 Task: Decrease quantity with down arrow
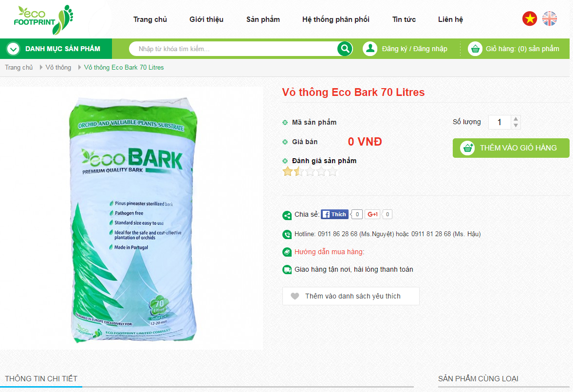pyautogui.click(x=516, y=126)
